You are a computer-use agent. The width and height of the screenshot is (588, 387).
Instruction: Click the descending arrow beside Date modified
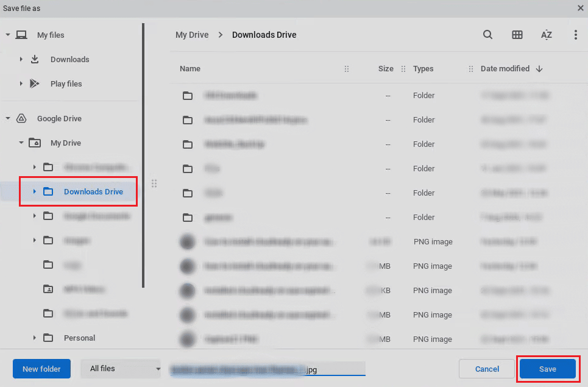click(539, 69)
